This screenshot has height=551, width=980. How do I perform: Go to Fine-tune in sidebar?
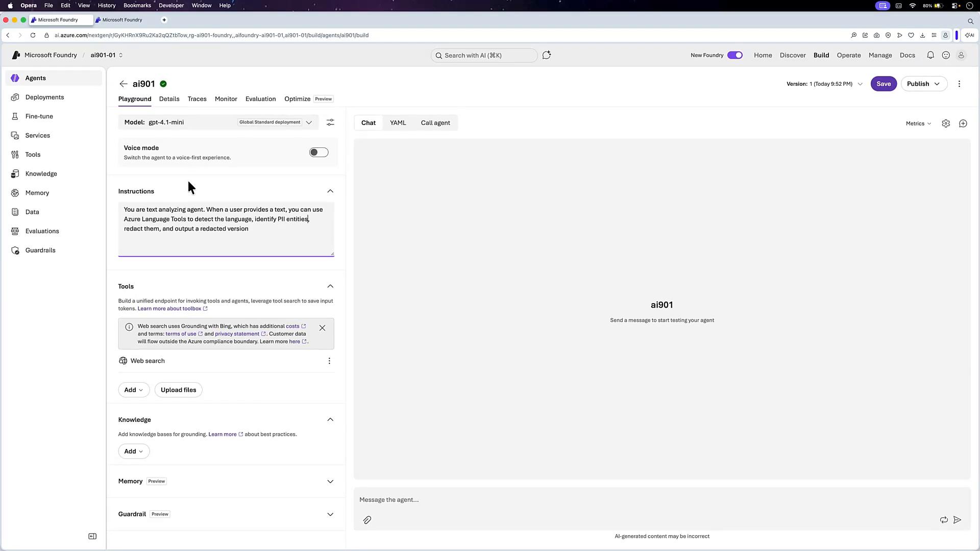point(54,116)
